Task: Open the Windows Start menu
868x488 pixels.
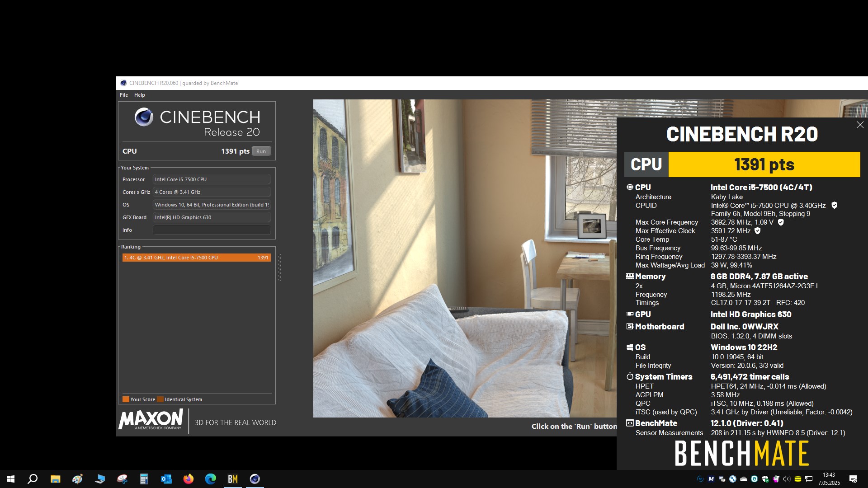Action: click(11, 479)
